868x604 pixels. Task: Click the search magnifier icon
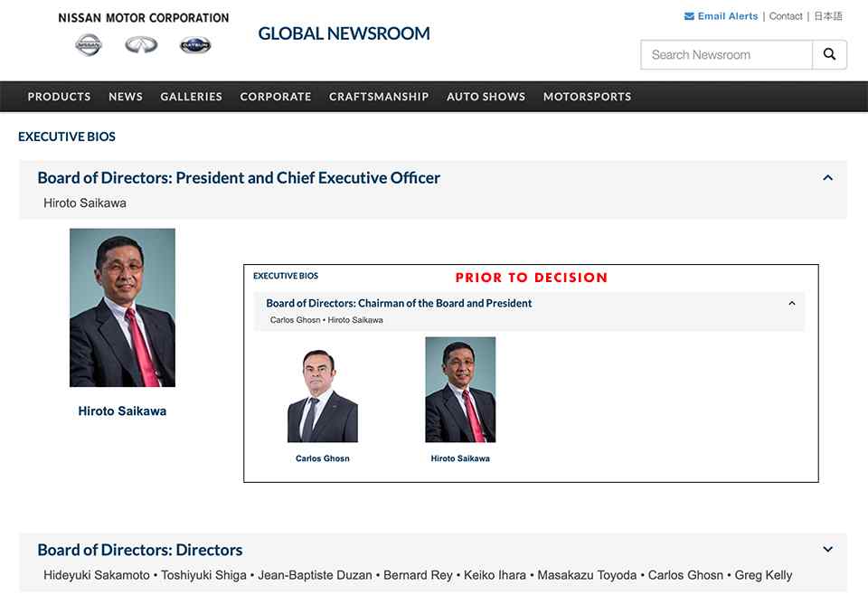click(x=829, y=54)
